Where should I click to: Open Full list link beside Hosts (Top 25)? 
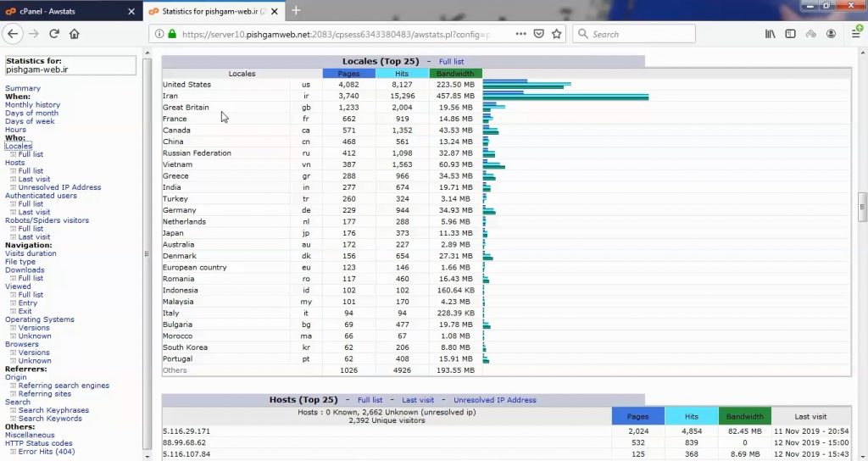point(370,400)
